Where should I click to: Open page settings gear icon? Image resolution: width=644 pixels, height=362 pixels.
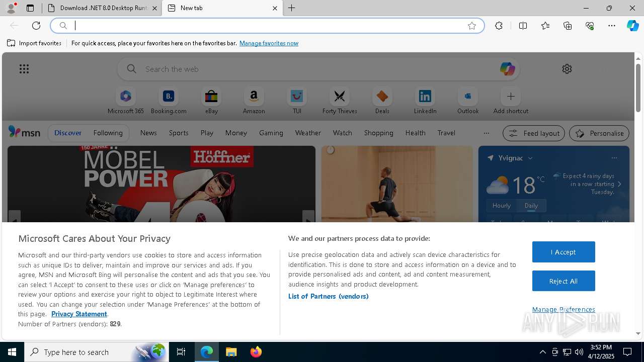tap(567, 69)
